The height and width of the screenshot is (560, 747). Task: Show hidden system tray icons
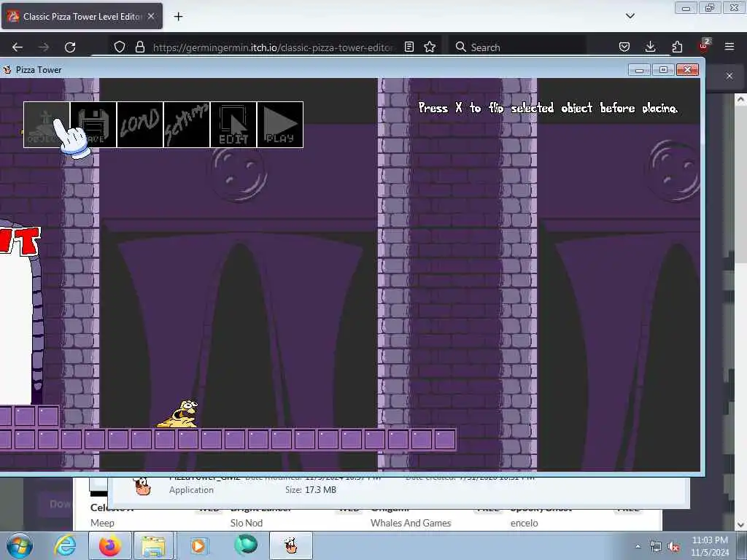coord(638,546)
